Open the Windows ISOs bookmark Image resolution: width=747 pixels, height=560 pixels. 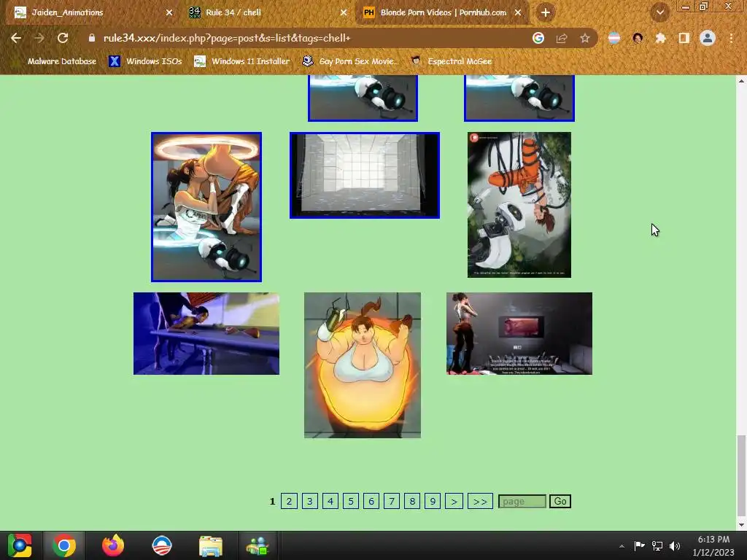point(145,61)
